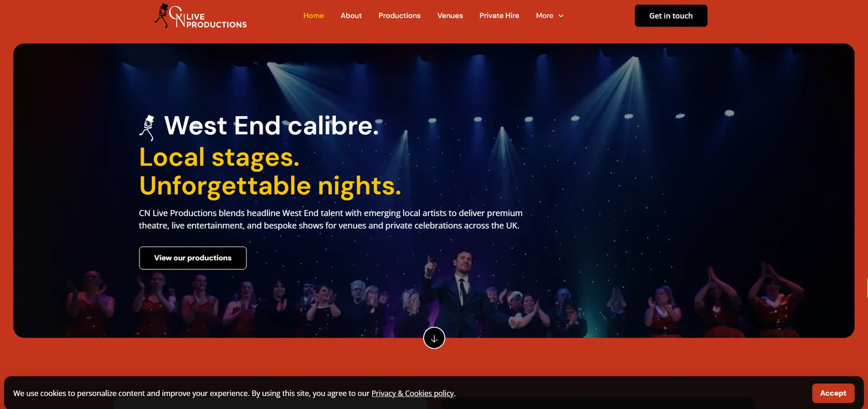
Task: Click the top-hat mascot beside West End calibre
Action: [147, 128]
